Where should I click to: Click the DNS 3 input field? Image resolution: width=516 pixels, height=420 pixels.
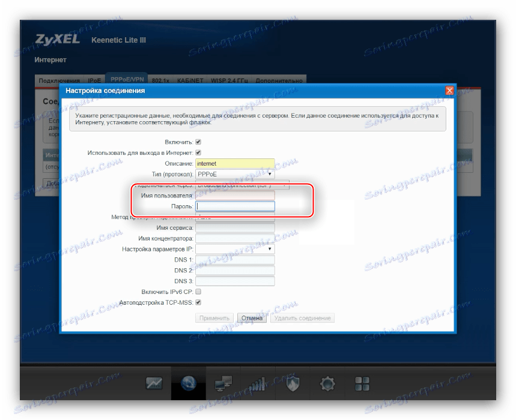[235, 281]
